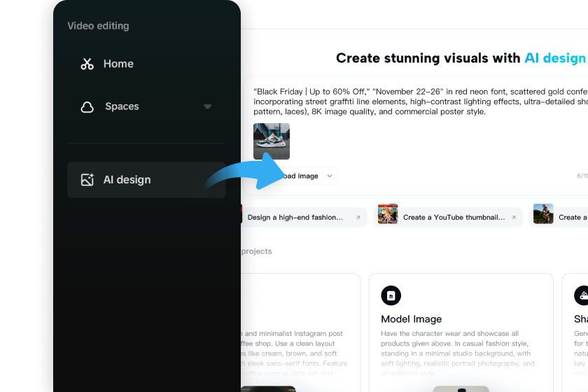Open the Home menu item
The width and height of the screenshot is (588, 392).
(118, 64)
